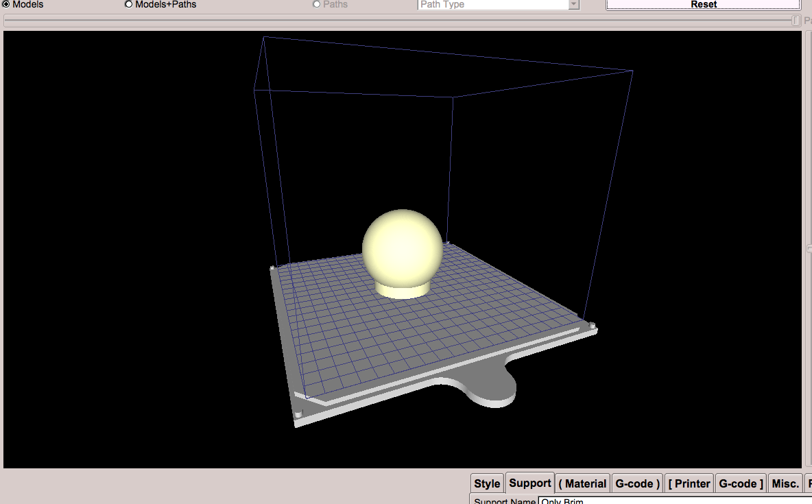Click the horizontal layer slider track

pyautogui.click(x=398, y=21)
